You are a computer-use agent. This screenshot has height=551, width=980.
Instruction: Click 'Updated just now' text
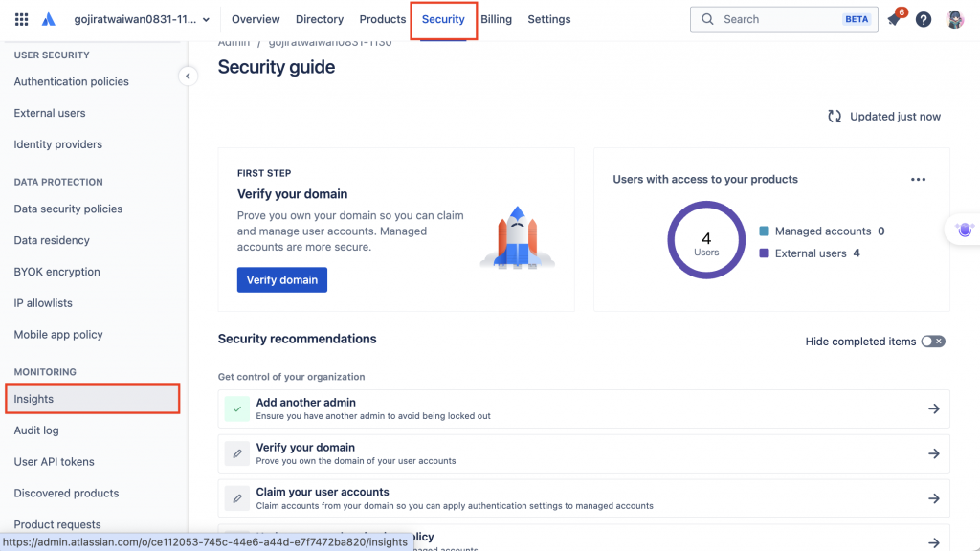click(x=895, y=116)
